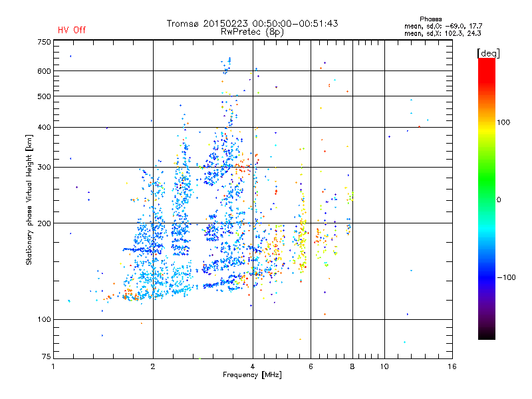The width and height of the screenshot is (532, 399).
Task: Click the red 'HV Off' label
Action: click(72, 30)
